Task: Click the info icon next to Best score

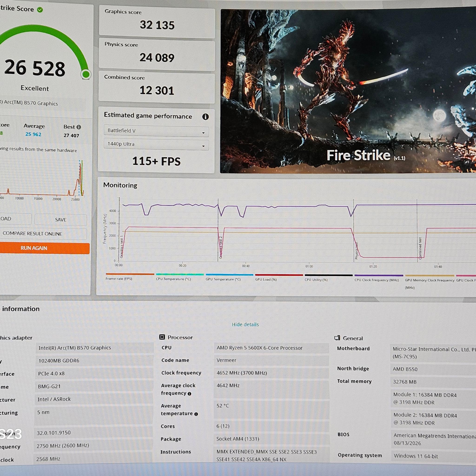Action: coord(79,127)
